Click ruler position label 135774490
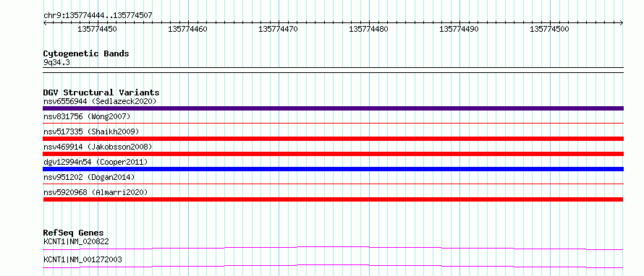Screen dimensions: 644x276 coord(459,29)
